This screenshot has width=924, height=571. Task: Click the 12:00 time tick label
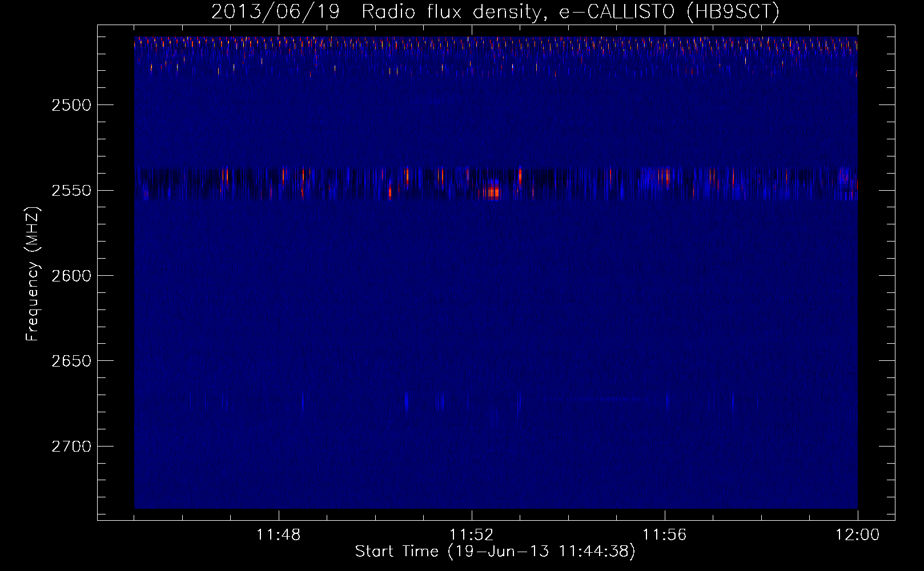[x=858, y=535]
